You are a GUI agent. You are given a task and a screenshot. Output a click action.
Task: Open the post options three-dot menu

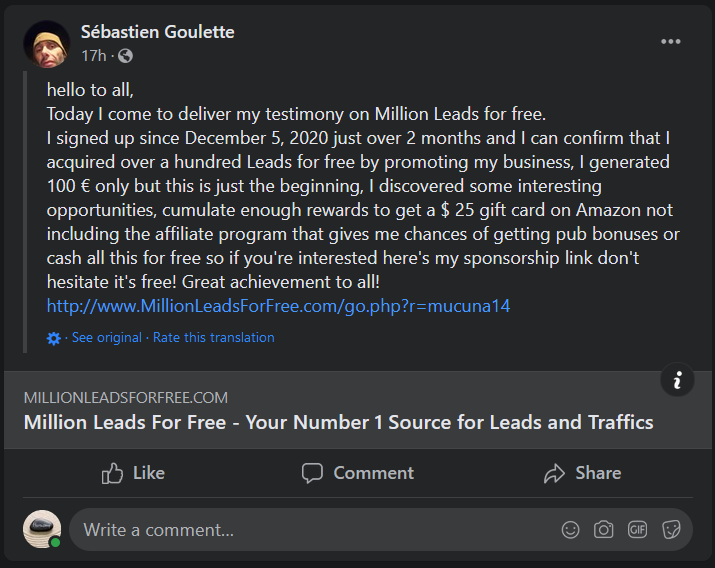click(671, 42)
